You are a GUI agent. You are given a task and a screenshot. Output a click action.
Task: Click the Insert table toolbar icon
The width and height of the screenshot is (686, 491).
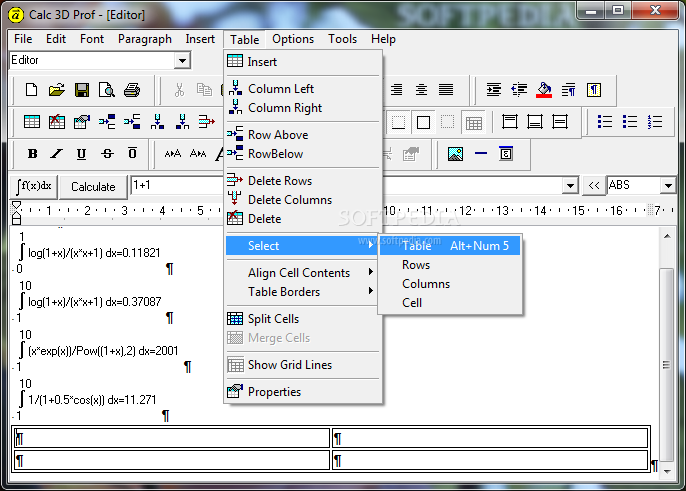point(32,122)
